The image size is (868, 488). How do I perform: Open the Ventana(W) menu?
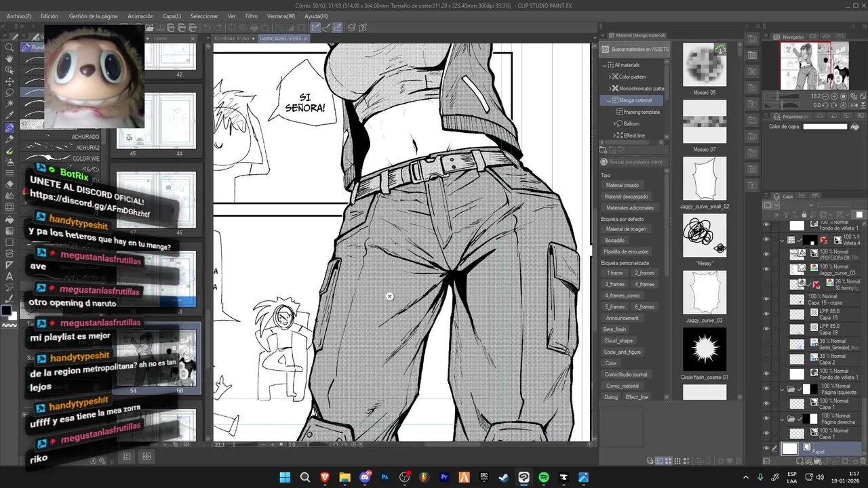point(281,16)
